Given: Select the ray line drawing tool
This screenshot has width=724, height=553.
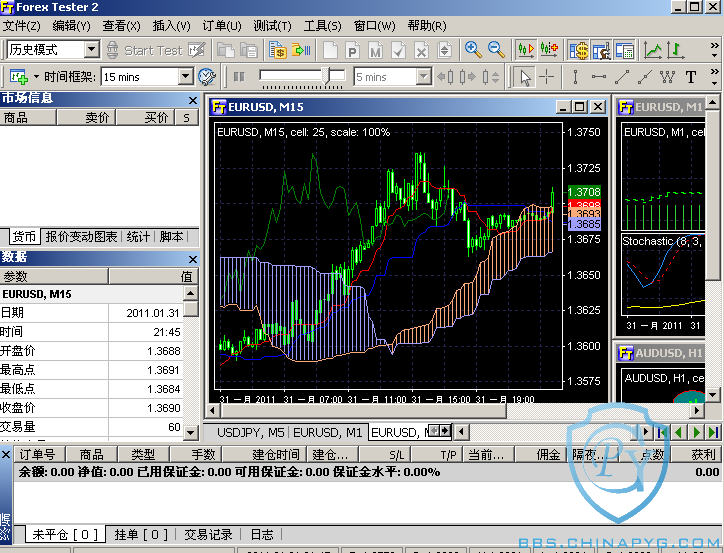Looking at the screenshot, I should (x=645, y=77).
